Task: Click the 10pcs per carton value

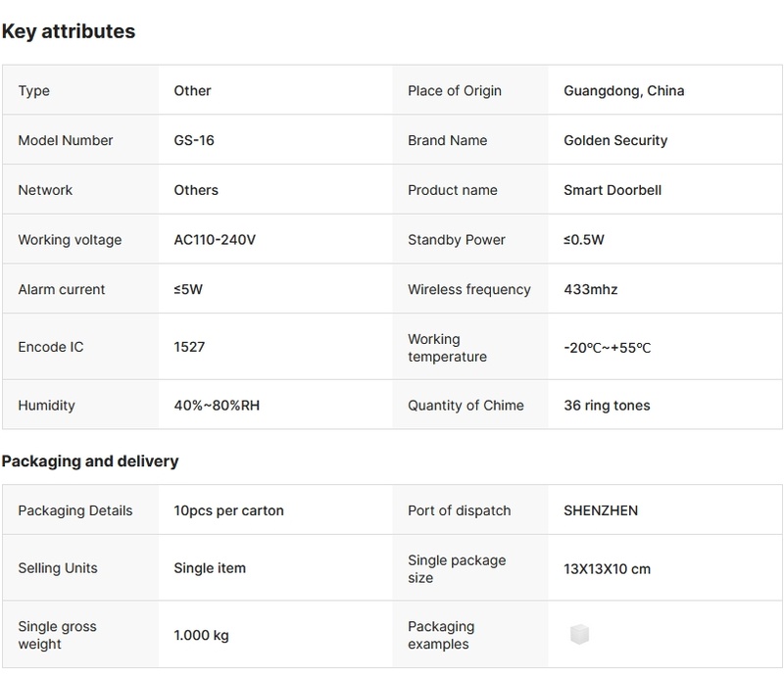Action: 228,510
